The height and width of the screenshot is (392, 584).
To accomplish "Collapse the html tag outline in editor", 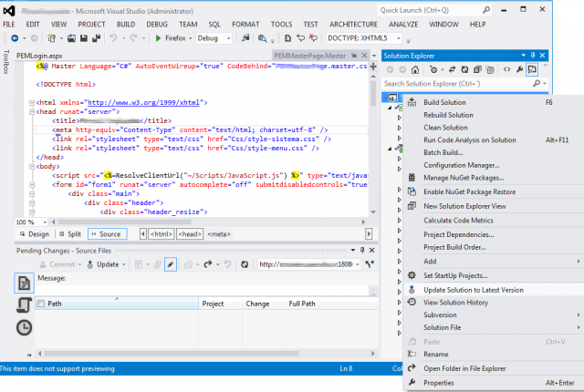I will click(x=32, y=103).
